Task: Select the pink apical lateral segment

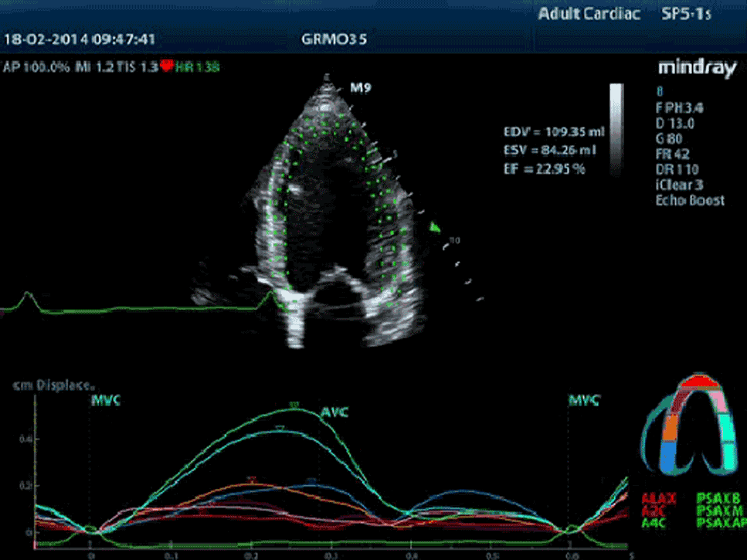Action: tap(721, 401)
